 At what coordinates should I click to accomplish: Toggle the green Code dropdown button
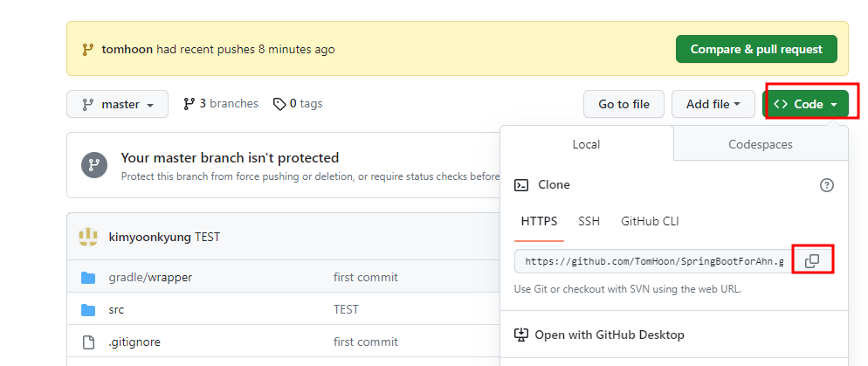tap(805, 104)
